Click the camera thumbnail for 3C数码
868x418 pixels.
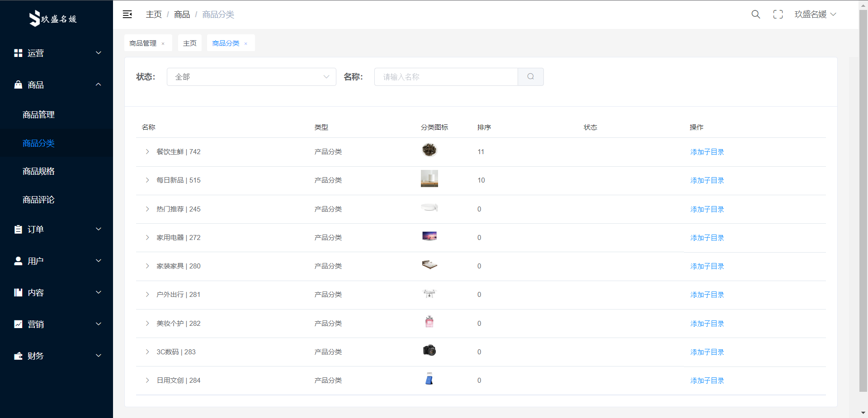429,351
